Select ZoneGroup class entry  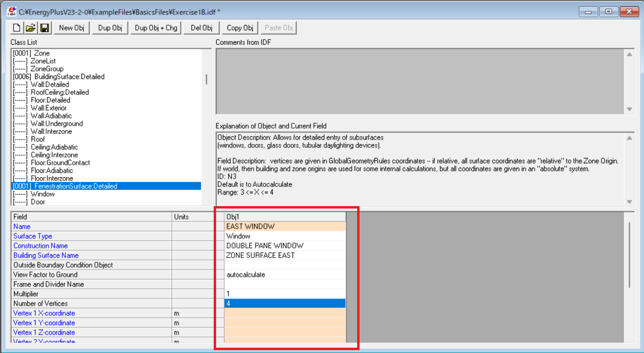pos(106,68)
